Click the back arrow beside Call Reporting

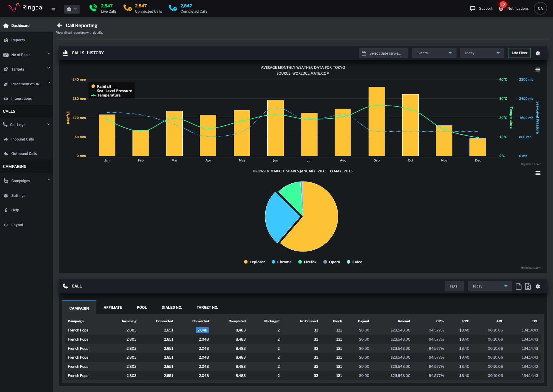pos(59,25)
